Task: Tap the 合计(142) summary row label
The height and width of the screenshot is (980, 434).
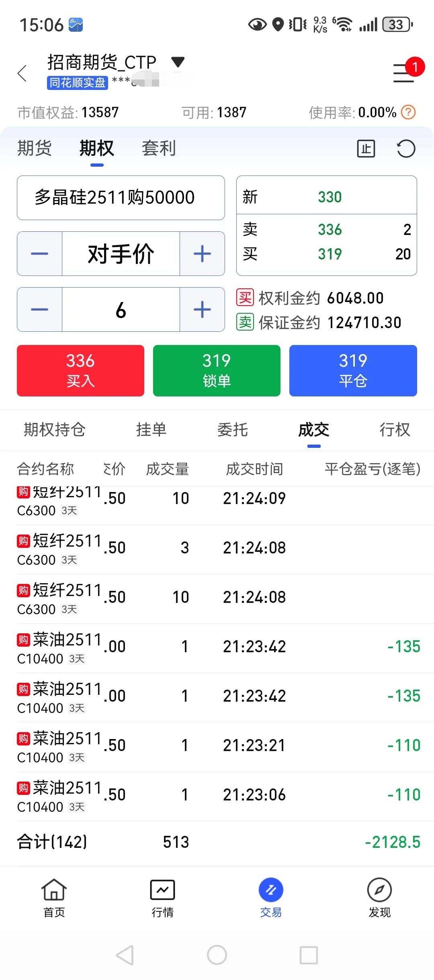Action: (52, 842)
